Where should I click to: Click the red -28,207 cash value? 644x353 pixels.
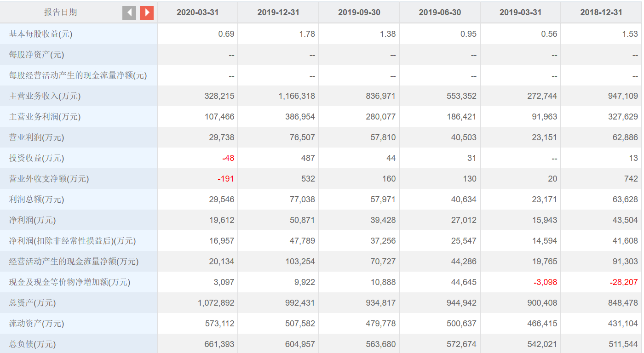[624, 282]
